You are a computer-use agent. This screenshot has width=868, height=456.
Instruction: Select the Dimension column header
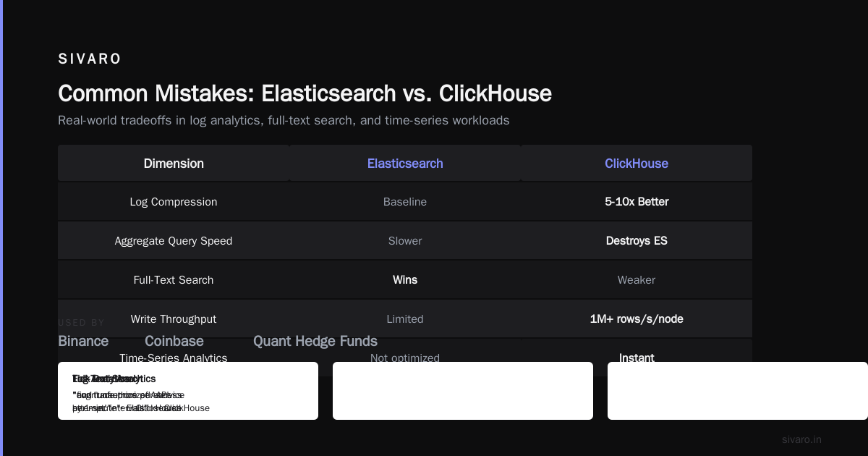(174, 164)
